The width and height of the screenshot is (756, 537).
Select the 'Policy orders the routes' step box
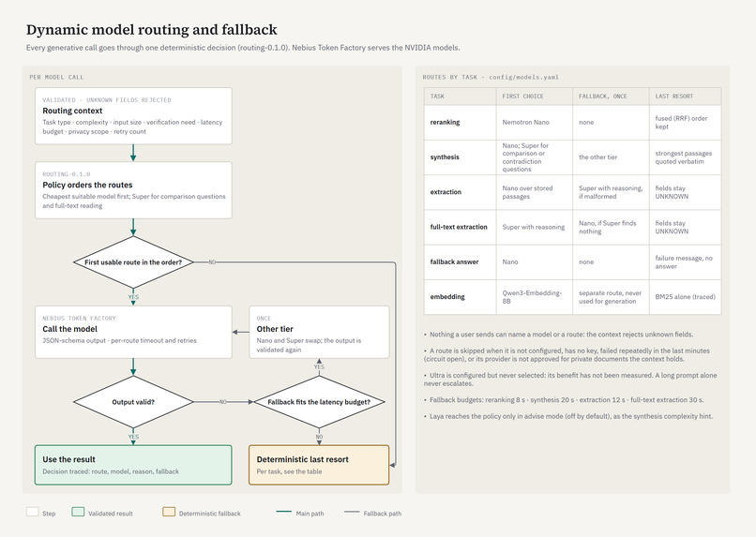pyautogui.click(x=133, y=190)
